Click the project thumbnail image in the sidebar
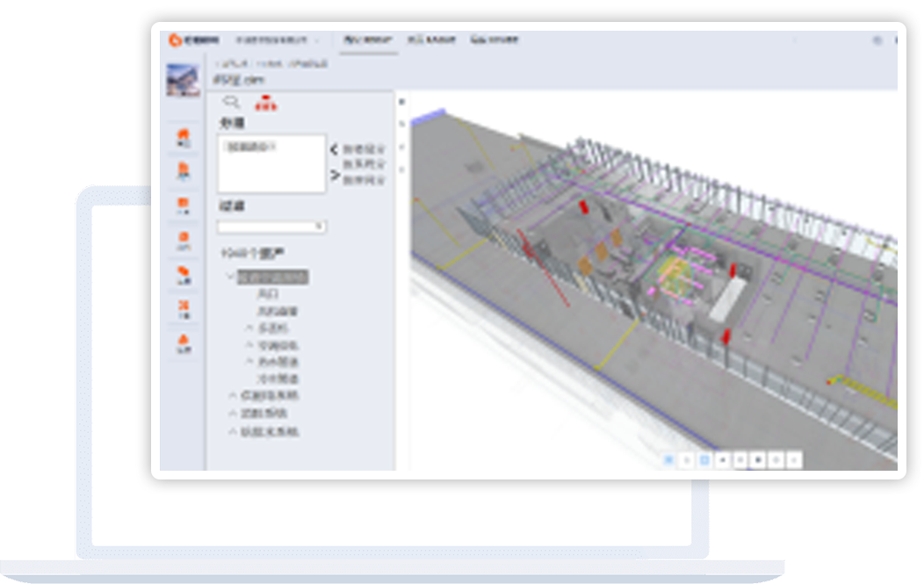 [183, 81]
